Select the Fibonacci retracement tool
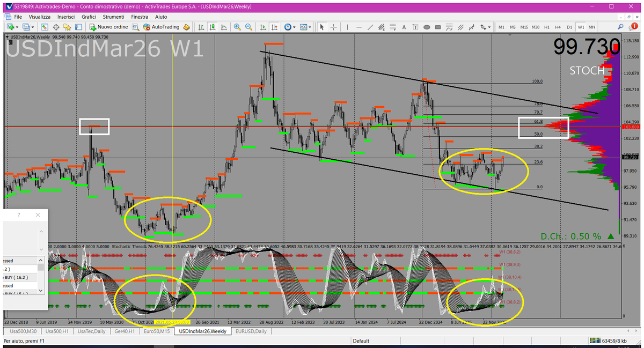The image size is (644, 348). click(x=393, y=27)
